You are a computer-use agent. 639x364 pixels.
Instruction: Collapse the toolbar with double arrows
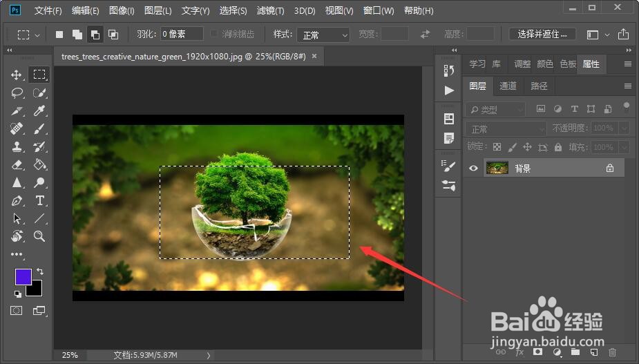point(10,50)
